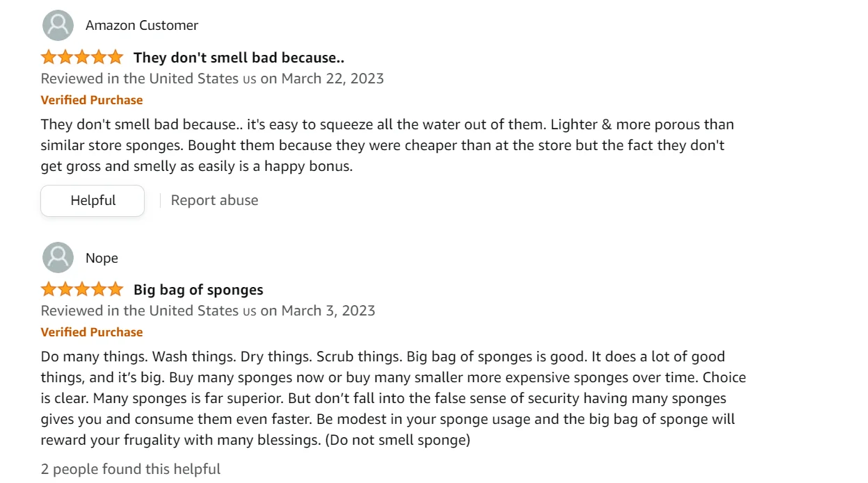Click the last star of the Nope review rating
This screenshot has height=483, width=868.
tap(115, 289)
